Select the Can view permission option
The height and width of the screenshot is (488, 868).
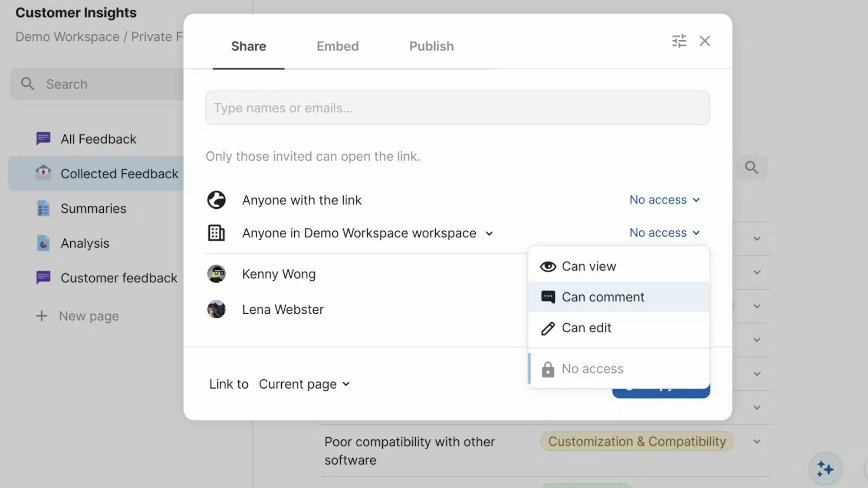[589, 266]
